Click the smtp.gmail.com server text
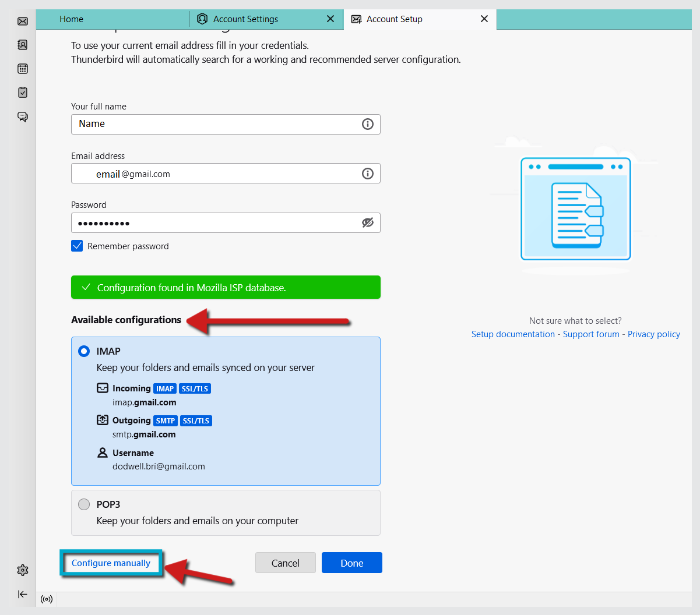This screenshot has width=700, height=615. (x=144, y=434)
